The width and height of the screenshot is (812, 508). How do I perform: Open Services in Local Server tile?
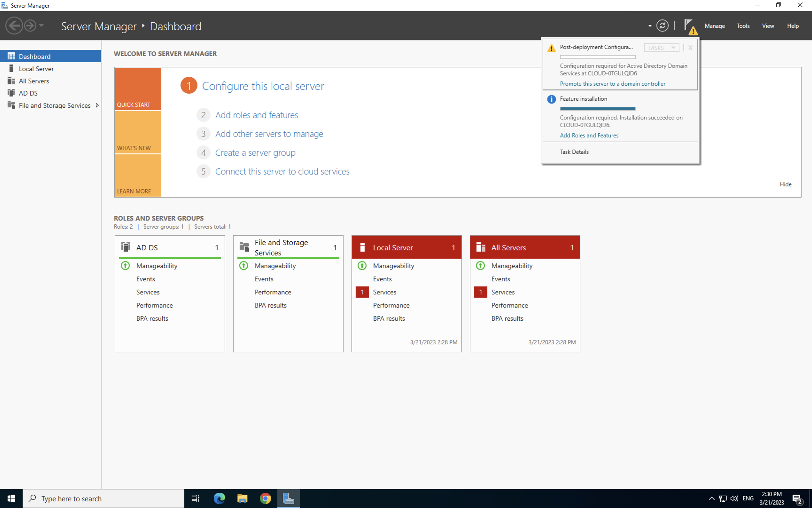coord(385,292)
